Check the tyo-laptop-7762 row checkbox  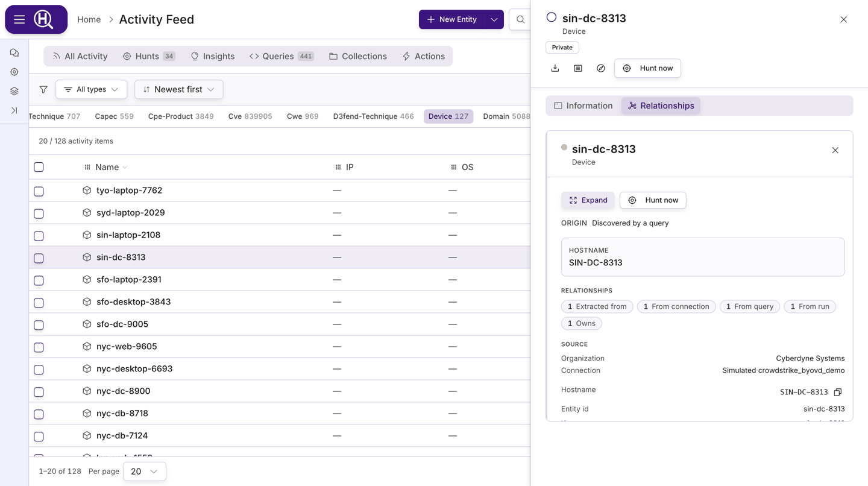(39, 191)
